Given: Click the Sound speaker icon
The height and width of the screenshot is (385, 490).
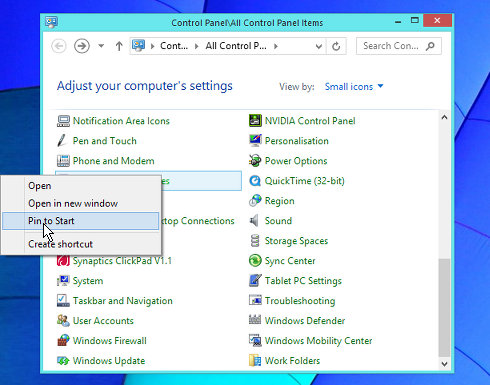Looking at the screenshot, I should (x=254, y=221).
